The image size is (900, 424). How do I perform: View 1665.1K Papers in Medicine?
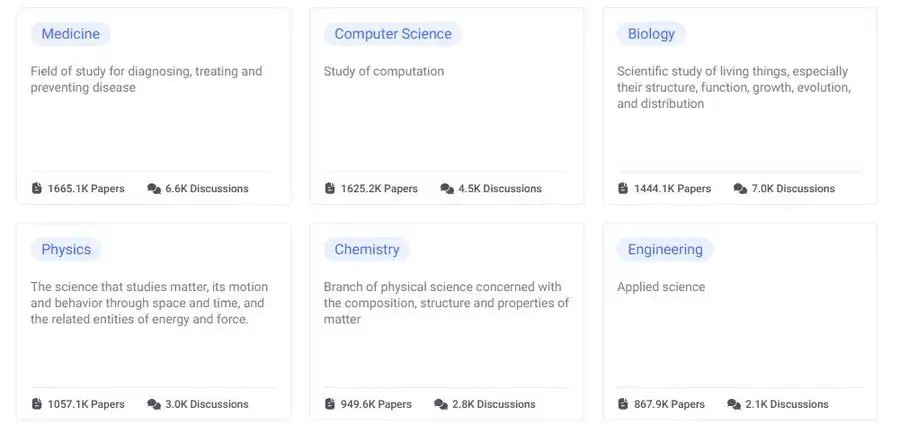pos(86,188)
